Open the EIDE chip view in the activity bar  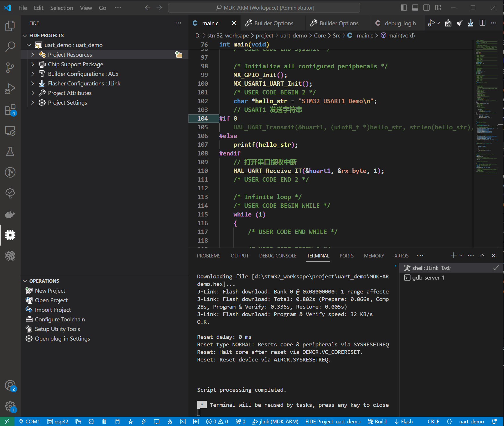click(10, 235)
